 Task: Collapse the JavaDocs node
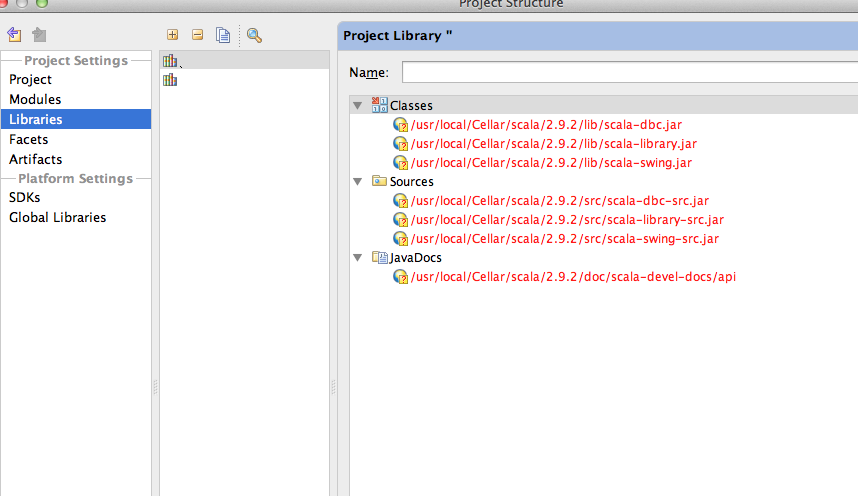pos(358,257)
